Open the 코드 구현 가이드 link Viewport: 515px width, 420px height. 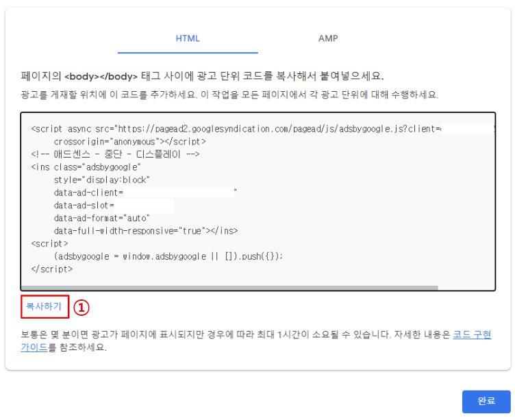[x=472, y=334]
